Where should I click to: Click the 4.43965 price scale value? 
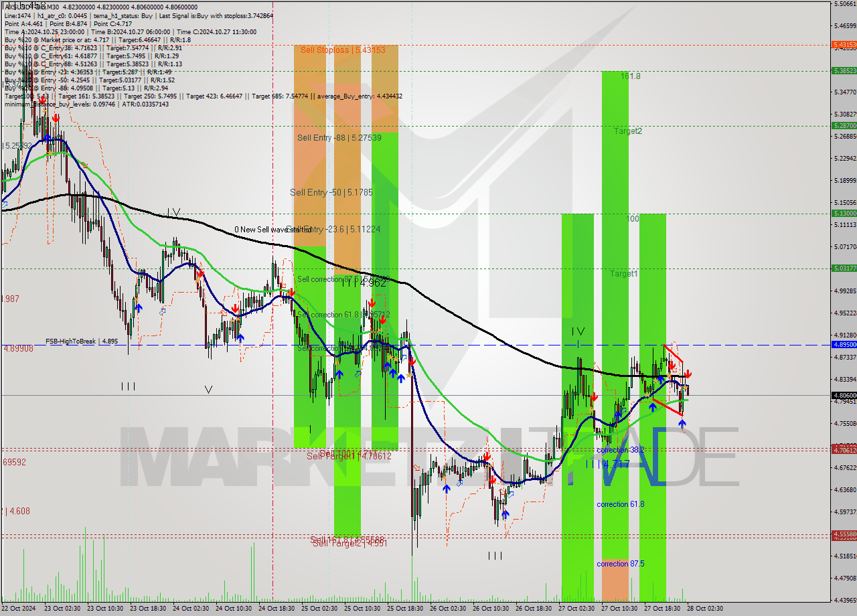click(x=845, y=600)
